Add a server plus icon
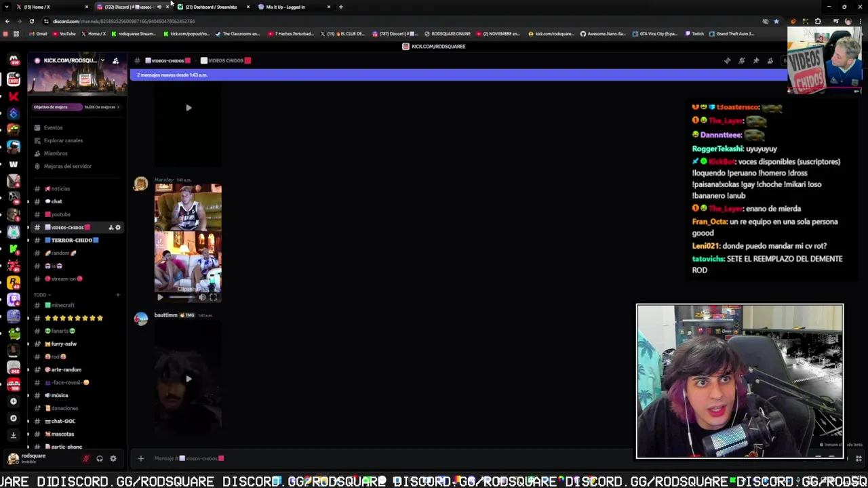 point(14,401)
